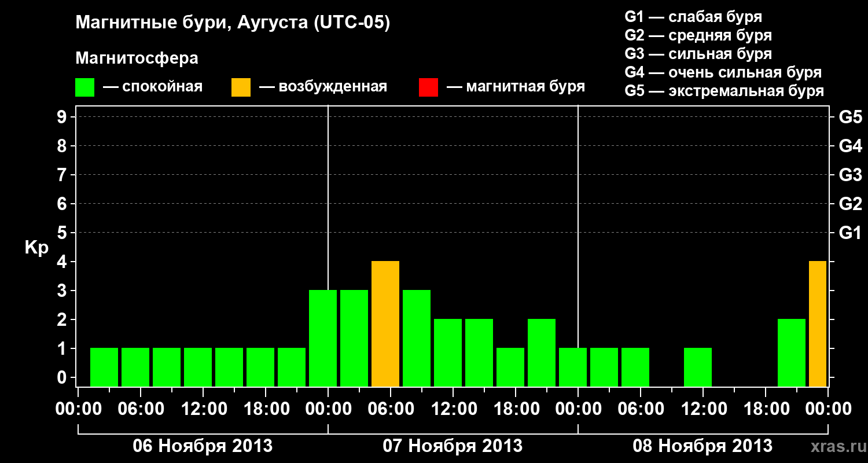Click the isolated Kp 1 bar near 12:00 on 08 Ноября
The image size is (868, 463).
698,367
